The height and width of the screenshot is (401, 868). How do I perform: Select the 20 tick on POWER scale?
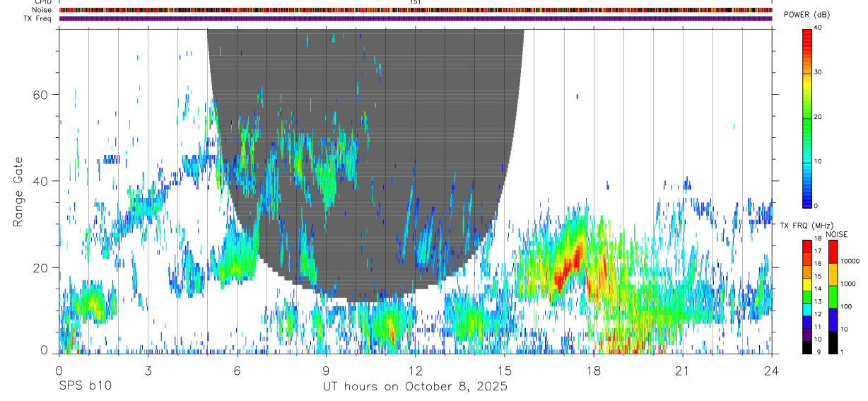(x=819, y=117)
